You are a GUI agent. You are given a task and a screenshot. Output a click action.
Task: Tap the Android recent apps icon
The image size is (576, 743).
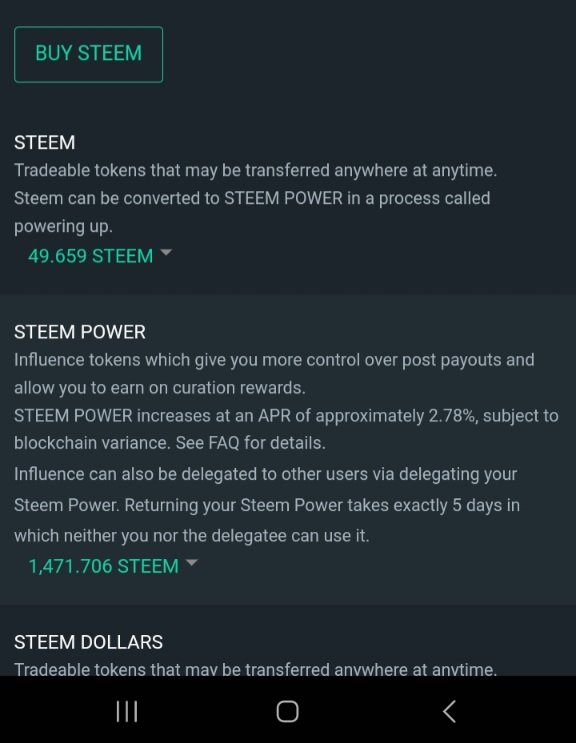[127, 711]
